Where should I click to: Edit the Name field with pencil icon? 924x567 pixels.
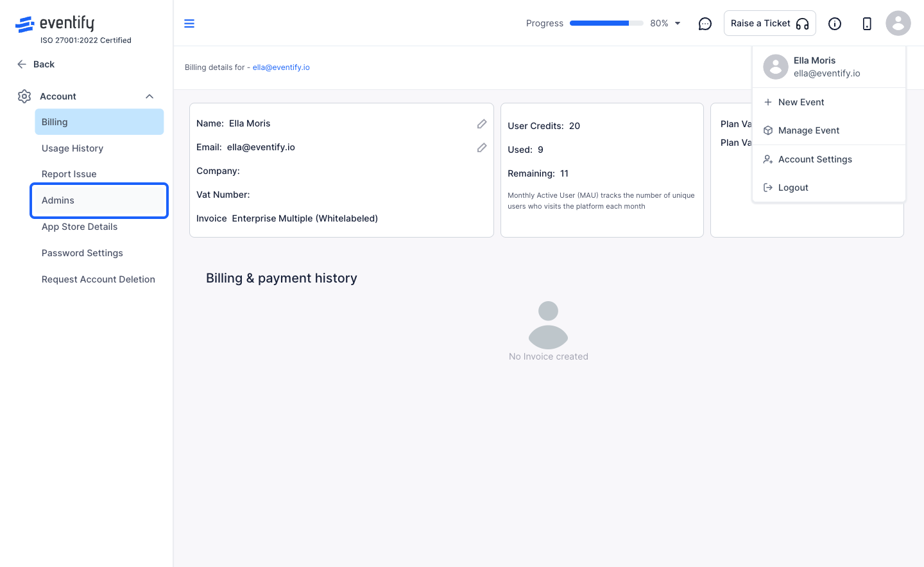coord(482,124)
